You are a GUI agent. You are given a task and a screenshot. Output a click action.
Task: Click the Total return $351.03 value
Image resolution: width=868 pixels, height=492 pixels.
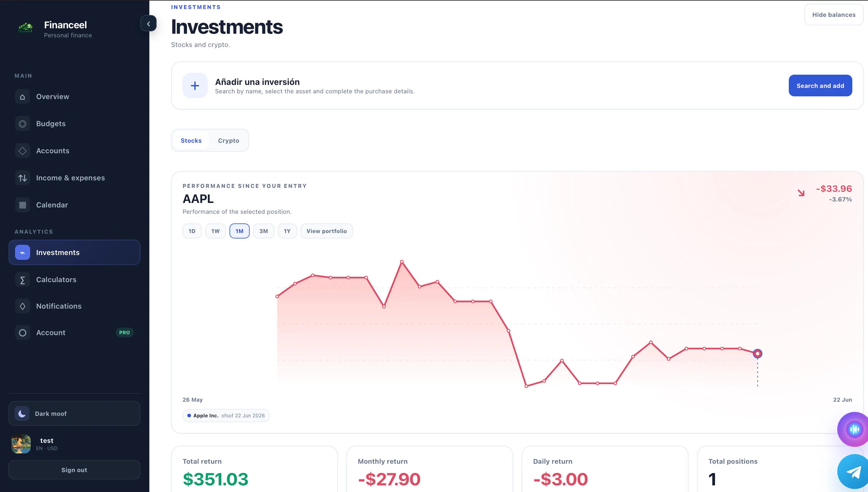(x=215, y=479)
